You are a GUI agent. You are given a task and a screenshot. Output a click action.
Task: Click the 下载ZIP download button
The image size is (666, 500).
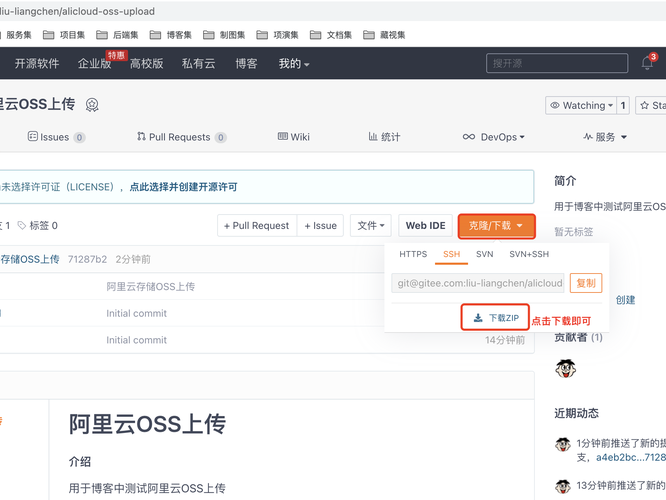pos(495,318)
